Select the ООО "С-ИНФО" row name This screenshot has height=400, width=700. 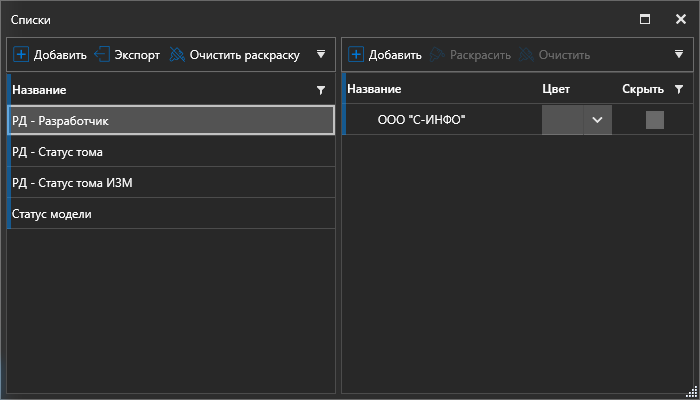[x=422, y=120]
